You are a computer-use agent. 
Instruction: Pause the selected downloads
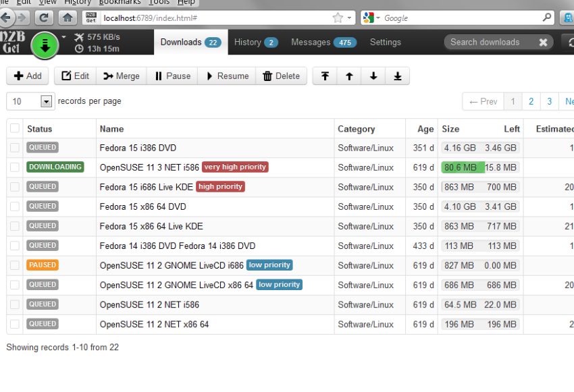[172, 76]
